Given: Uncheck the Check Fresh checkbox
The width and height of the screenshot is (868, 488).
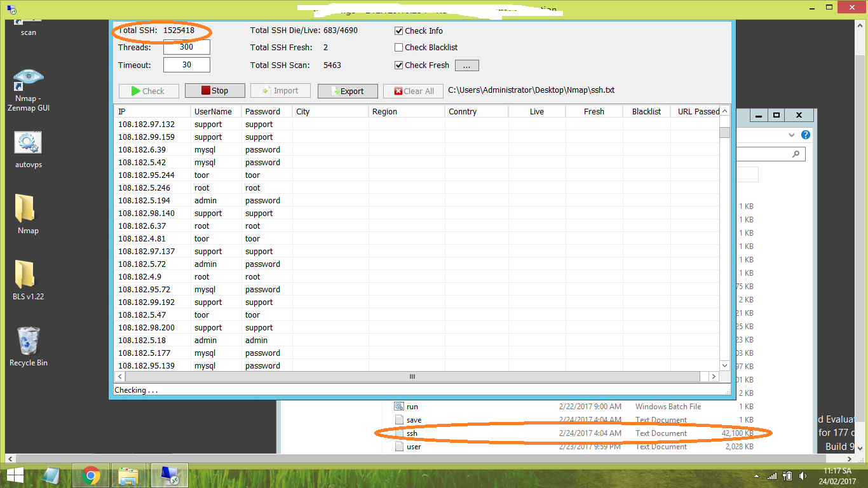Looking at the screenshot, I should (399, 65).
